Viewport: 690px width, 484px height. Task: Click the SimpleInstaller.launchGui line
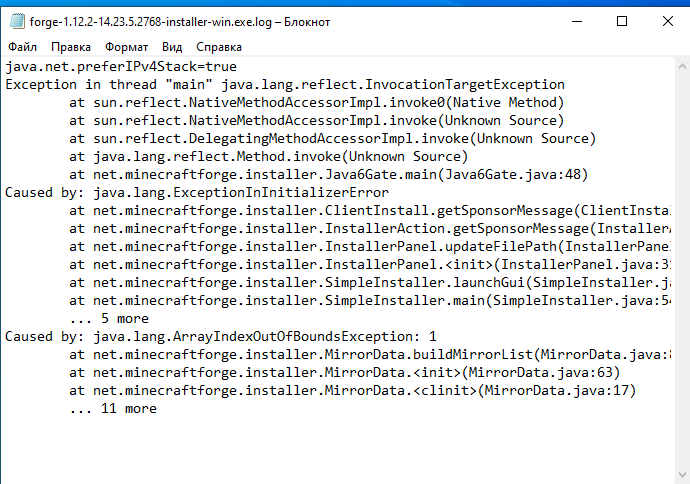[370, 283]
